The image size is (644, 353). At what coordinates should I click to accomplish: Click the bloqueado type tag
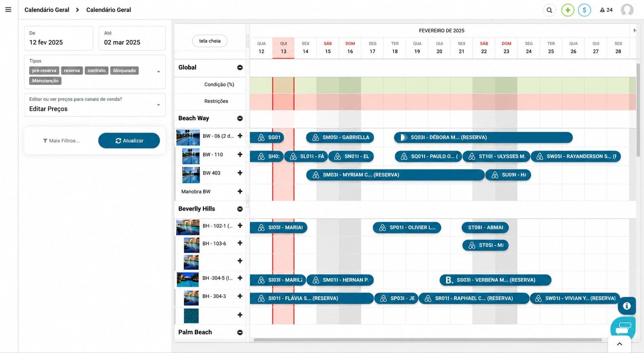124,70
